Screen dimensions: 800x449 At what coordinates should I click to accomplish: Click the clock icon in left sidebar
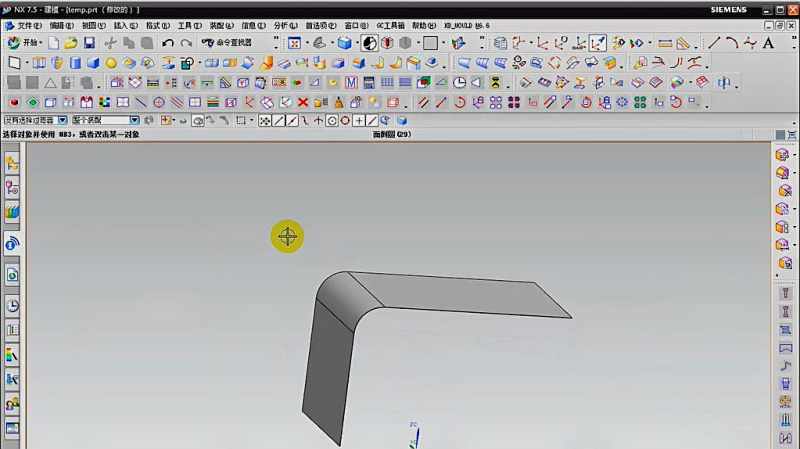point(12,306)
